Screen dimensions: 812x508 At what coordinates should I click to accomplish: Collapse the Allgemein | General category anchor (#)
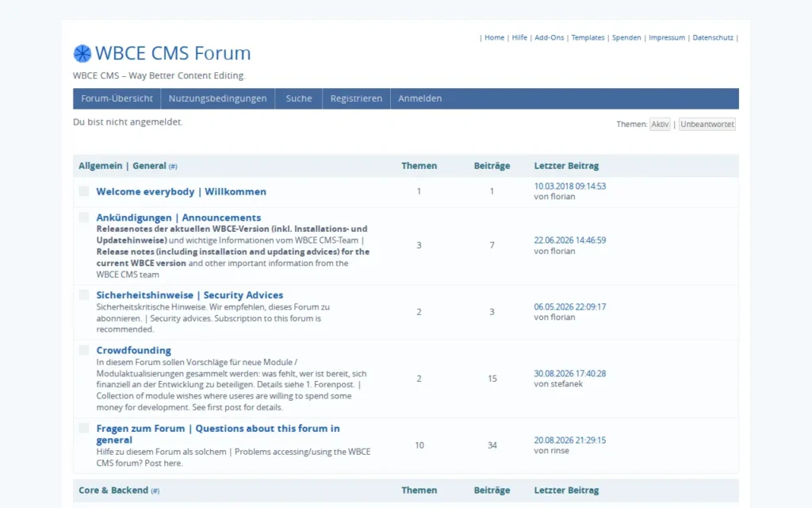point(173,167)
